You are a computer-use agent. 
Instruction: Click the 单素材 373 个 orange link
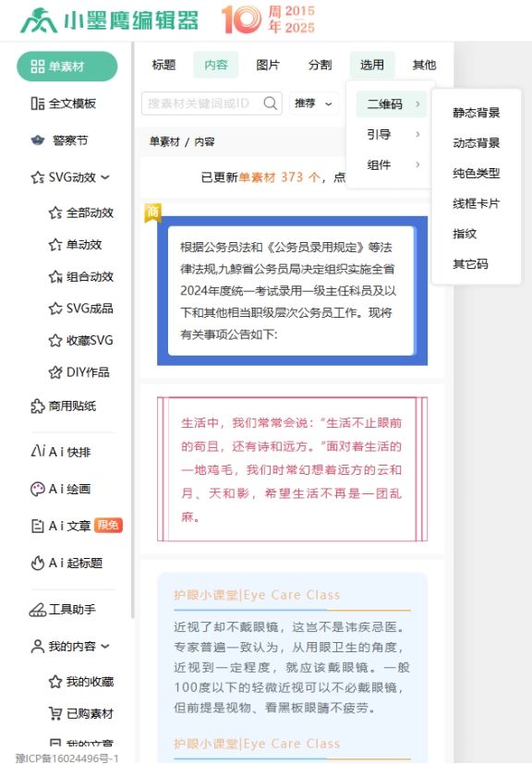click(279, 177)
